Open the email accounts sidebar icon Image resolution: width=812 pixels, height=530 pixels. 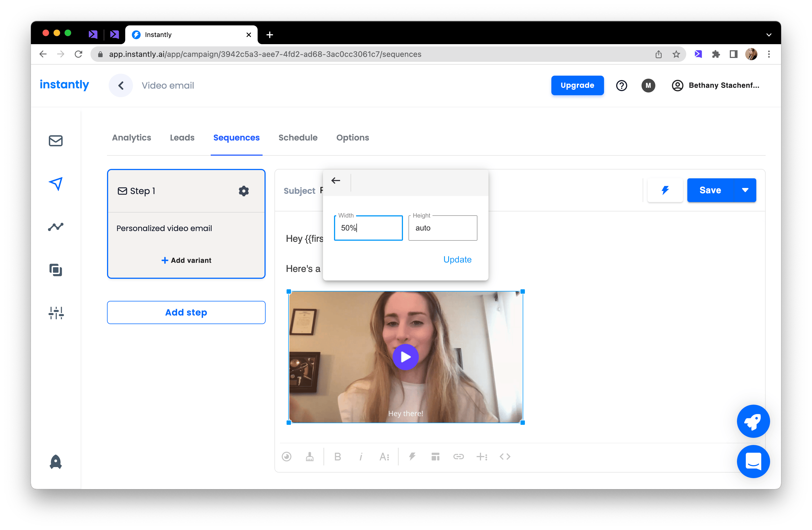(56, 141)
